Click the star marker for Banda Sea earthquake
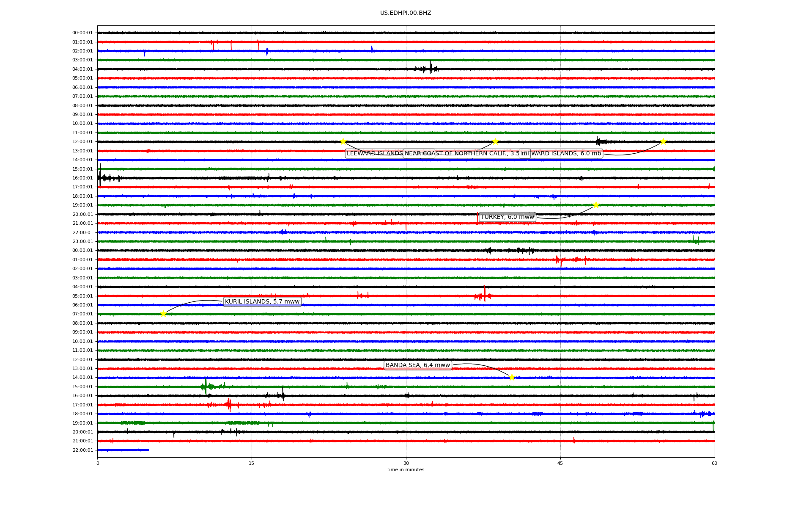This screenshot has width=812, height=508. click(512, 377)
